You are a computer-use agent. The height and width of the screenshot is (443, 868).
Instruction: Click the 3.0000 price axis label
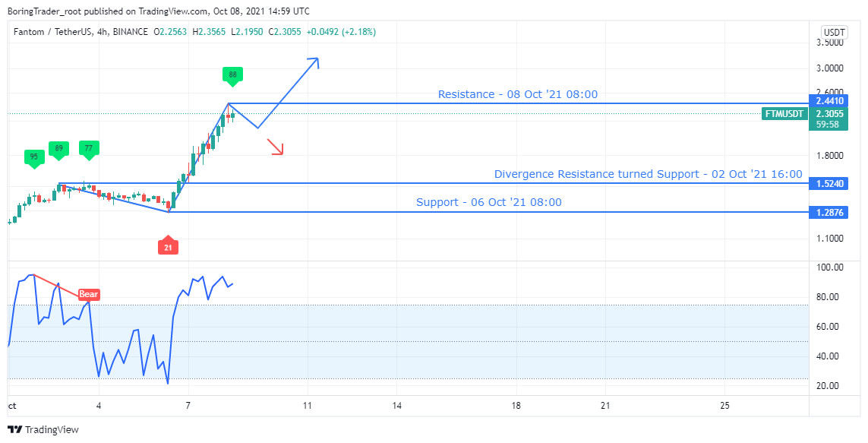[829, 68]
